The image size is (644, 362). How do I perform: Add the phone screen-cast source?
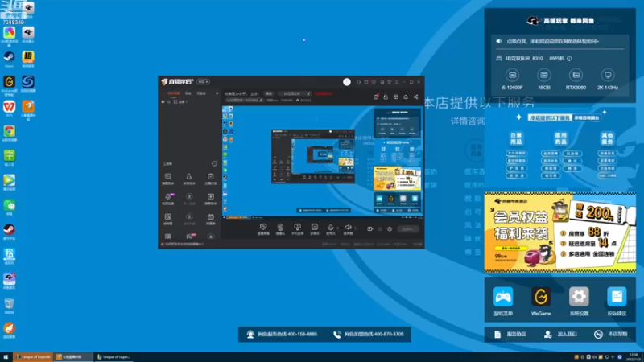click(x=297, y=228)
